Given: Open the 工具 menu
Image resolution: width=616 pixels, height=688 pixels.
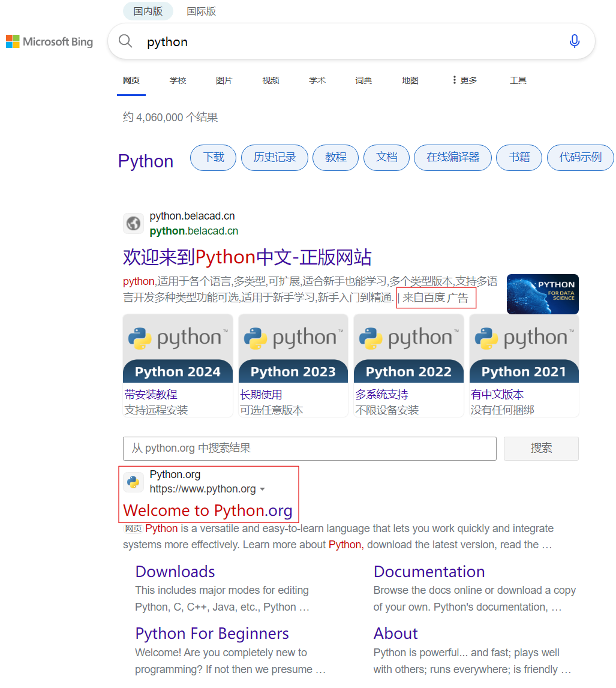Looking at the screenshot, I should coord(518,80).
